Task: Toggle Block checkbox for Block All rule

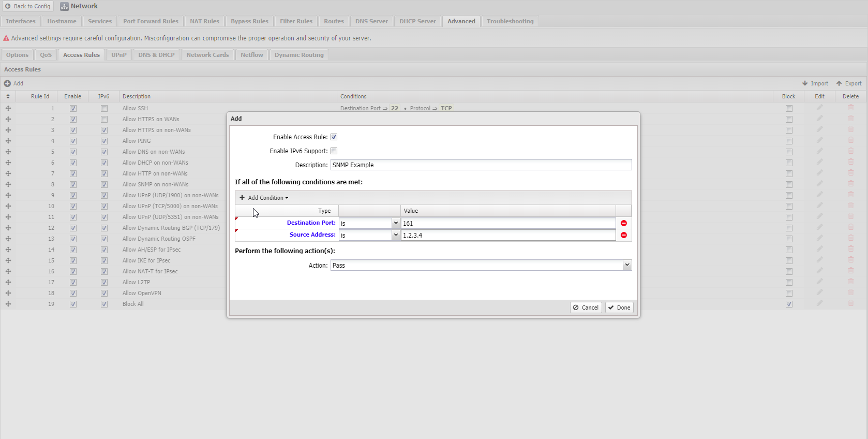Action: (x=788, y=304)
